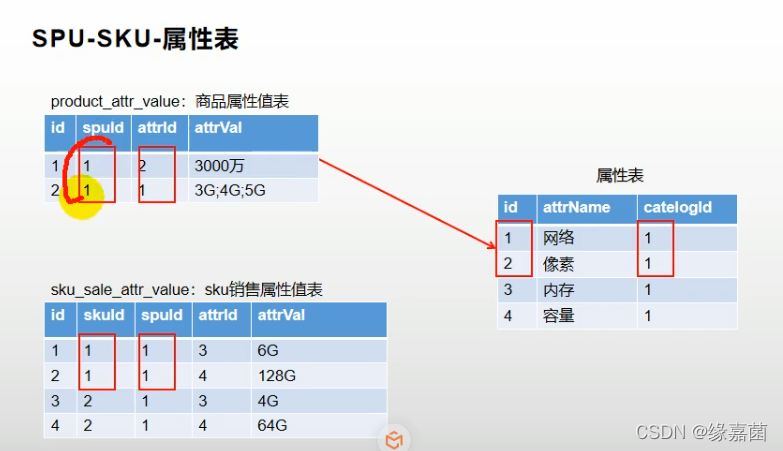The width and height of the screenshot is (783, 451).
Task: Click the catelogId column header
Action: [x=678, y=207]
